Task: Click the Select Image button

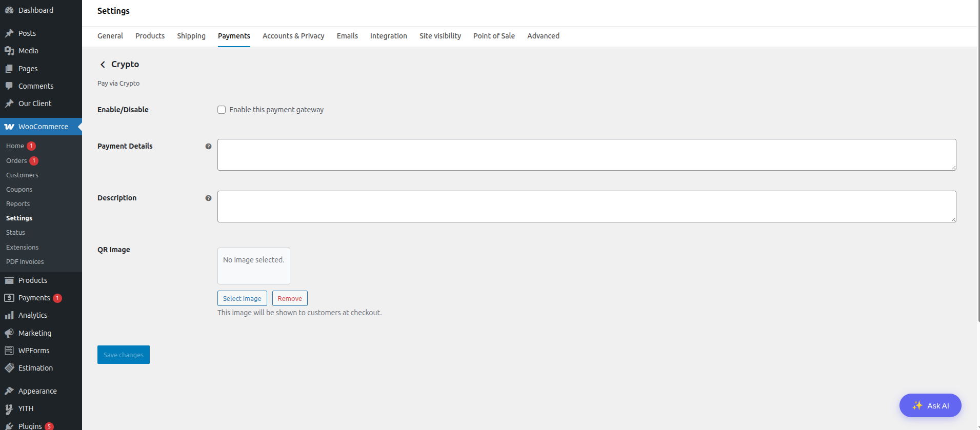Action: click(242, 298)
